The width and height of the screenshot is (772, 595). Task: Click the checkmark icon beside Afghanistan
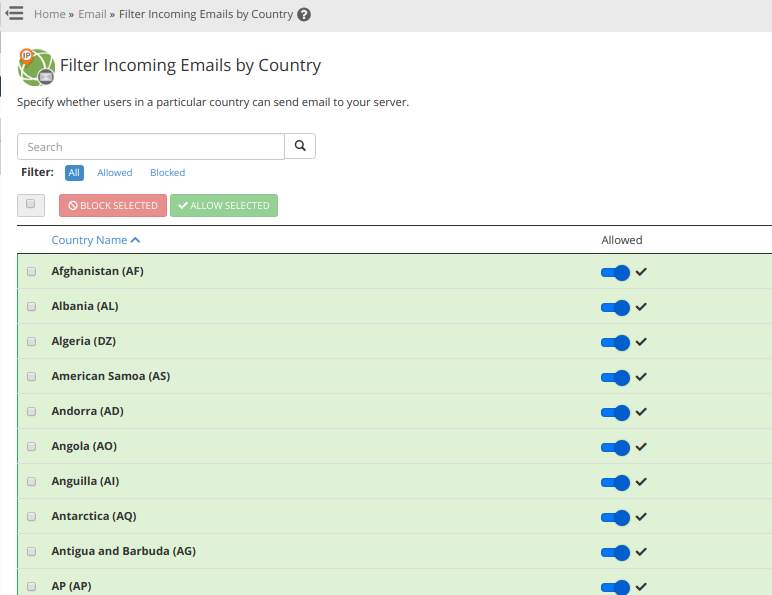click(641, 272)
